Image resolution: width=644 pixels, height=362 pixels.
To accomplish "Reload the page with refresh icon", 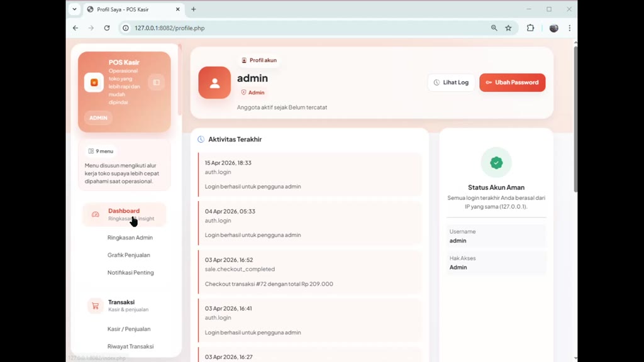I will point(107,28).
